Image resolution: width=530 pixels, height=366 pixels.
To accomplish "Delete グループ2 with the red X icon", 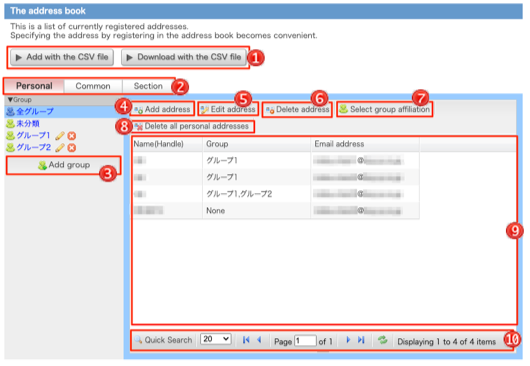I will point(71,148).
